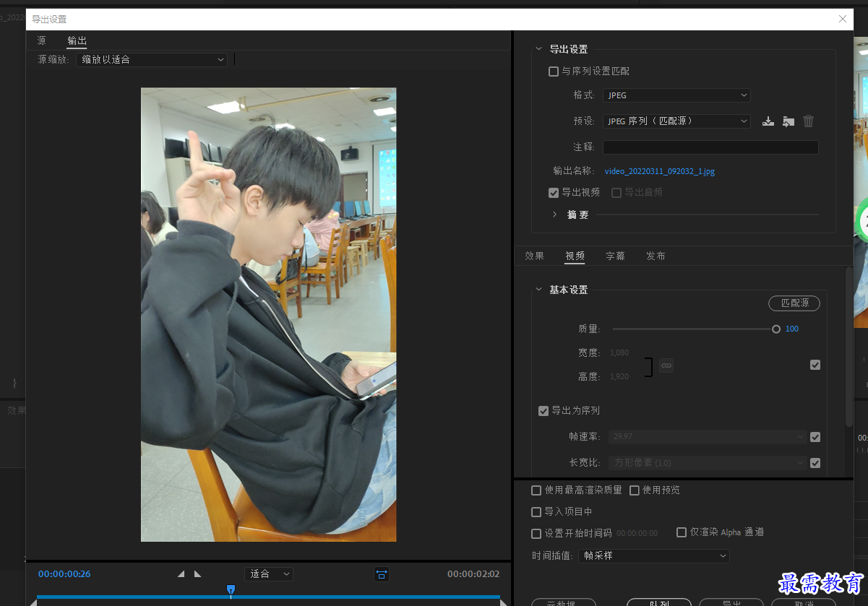Screen dimensions: 868x606
Task: Open the Source Scaling dropdown
Action: (152, 60)
